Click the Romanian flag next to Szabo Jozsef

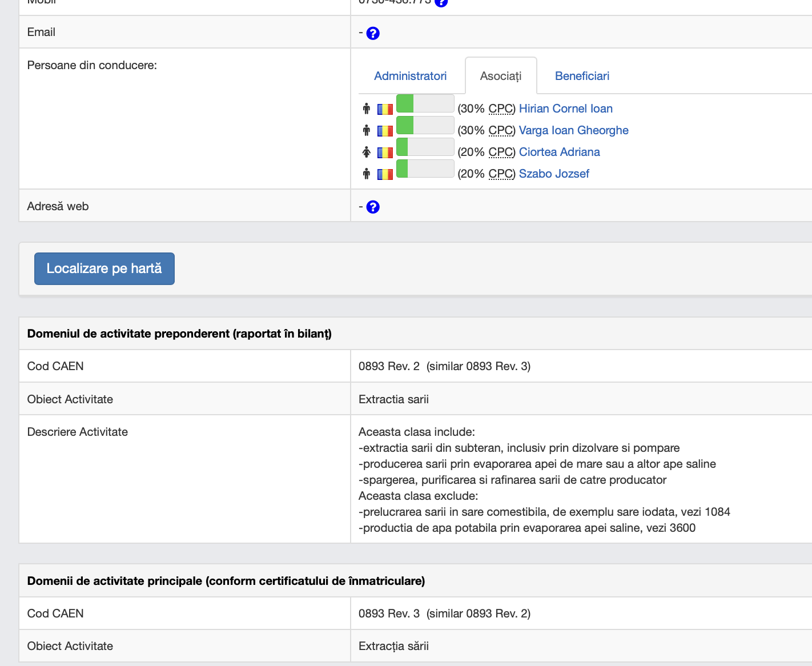(x=385, y=174)
